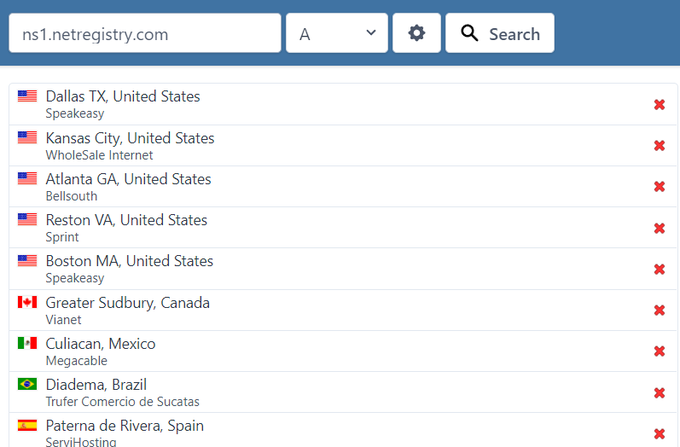680x447 pixels.
Task: Click the red X status for Greater Sudbury
Action: (x=659, y=310)
